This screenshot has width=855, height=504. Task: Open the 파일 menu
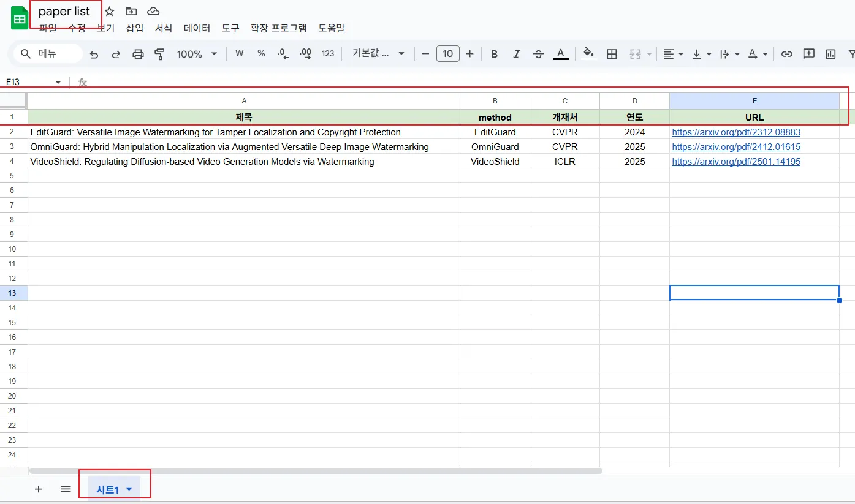(x=48, y=28)
